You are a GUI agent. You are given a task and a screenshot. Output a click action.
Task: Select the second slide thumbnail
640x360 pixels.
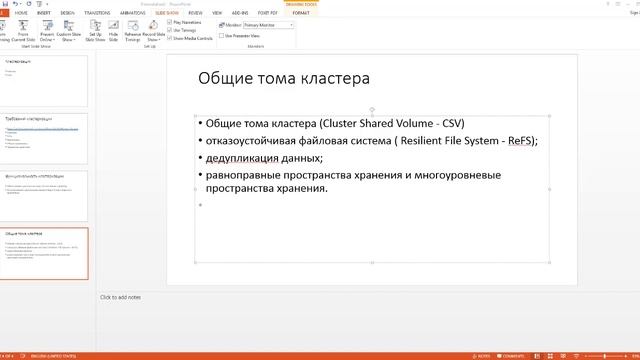(x=44, y=139)
